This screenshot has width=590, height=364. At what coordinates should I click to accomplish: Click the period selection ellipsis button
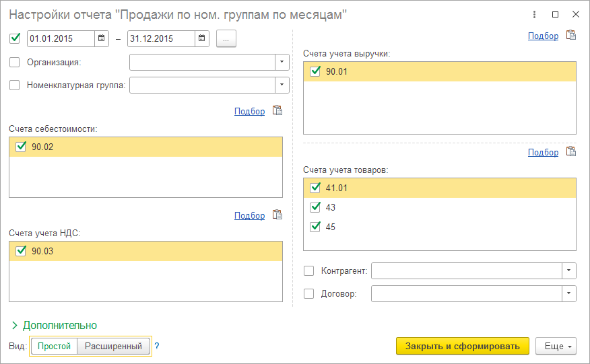226,39
